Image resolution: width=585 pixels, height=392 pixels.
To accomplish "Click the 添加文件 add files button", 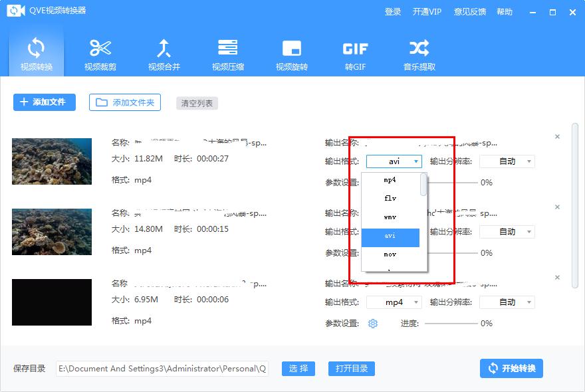I will coord(44,102).
